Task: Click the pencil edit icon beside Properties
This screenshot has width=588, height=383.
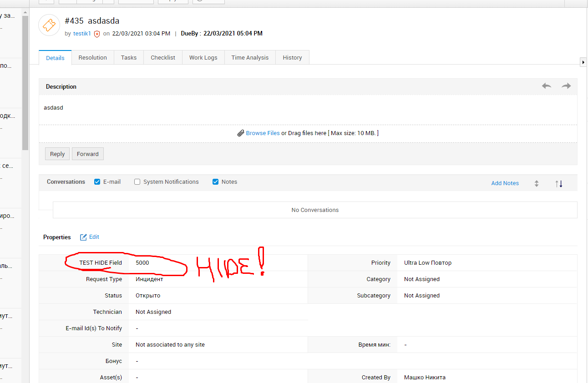Action: click(83, 237)
